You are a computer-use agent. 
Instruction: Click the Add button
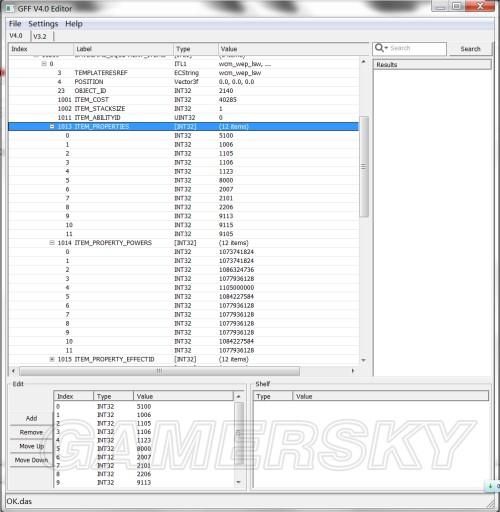point(31,418)
